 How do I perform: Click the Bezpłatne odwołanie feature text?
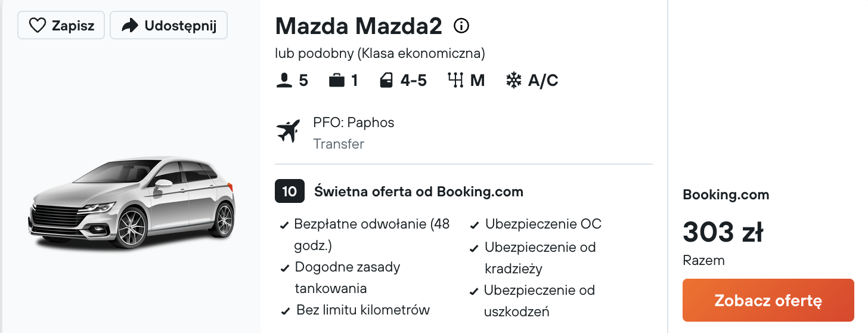[x=371, y=224]
